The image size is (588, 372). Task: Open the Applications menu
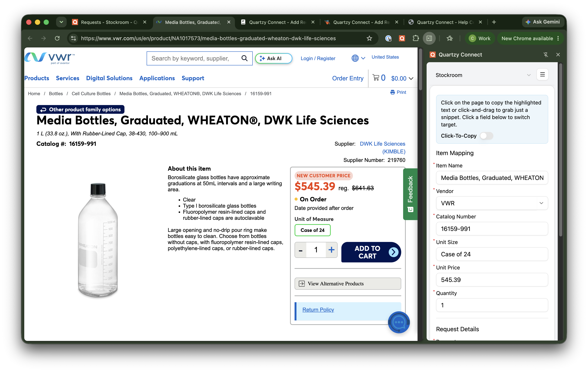[x=157, y=78]
